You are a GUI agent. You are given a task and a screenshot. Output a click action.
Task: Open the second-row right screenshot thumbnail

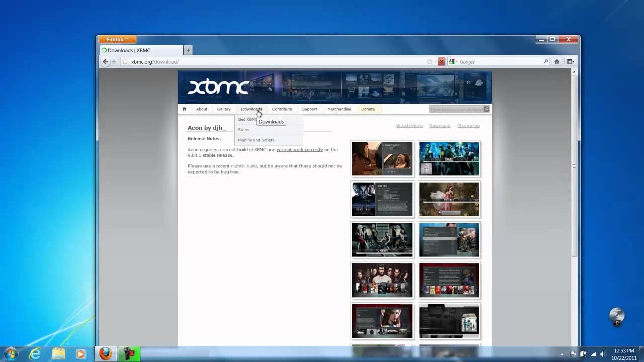(x=449, y=200)
